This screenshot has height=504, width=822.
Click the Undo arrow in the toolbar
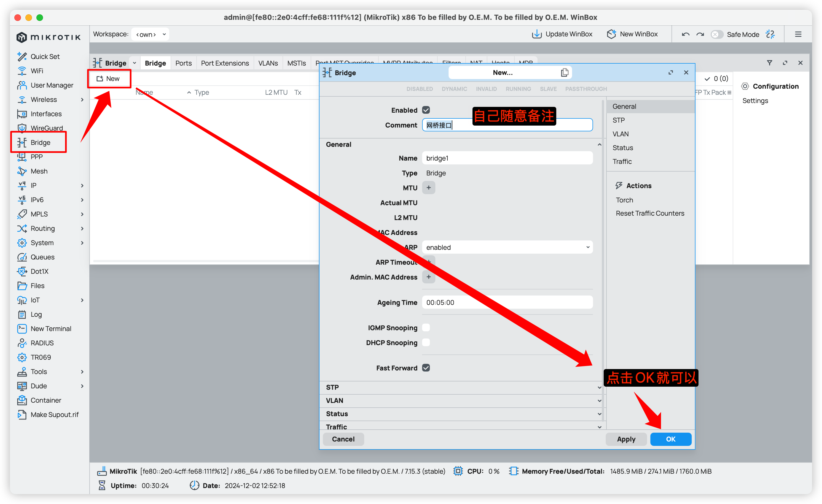point(686,34)
